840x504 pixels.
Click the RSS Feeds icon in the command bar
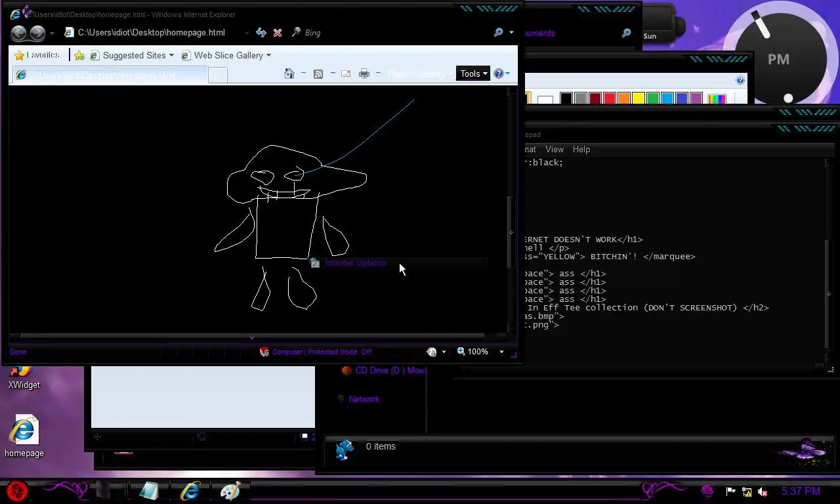(x=318, y=73)
